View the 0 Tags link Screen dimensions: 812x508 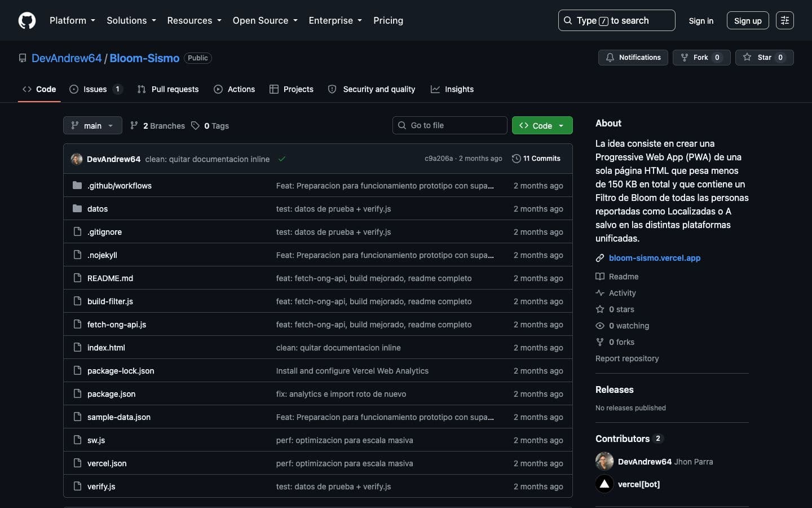(x=210, y=126)
